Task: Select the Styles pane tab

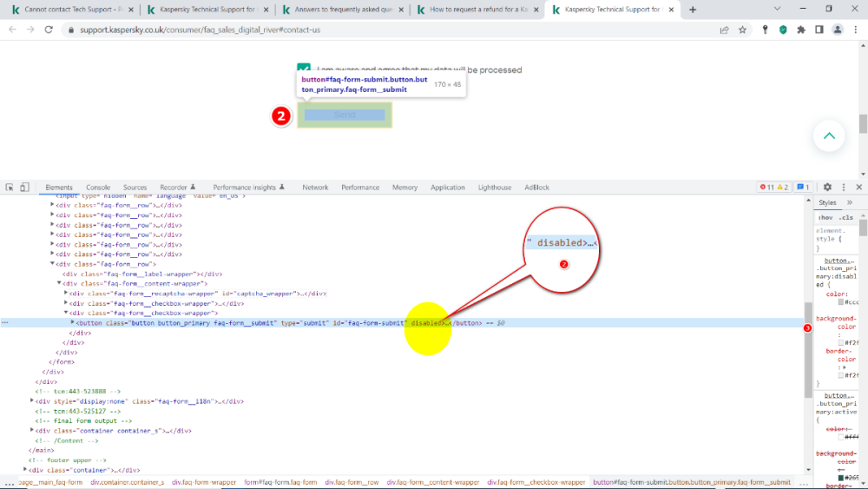Action: point(827,202)
